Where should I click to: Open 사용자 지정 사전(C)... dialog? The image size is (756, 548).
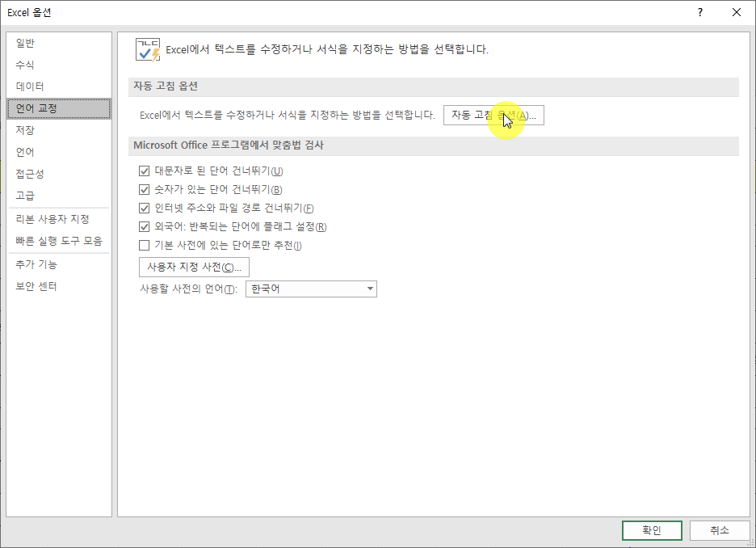[194, 267]
